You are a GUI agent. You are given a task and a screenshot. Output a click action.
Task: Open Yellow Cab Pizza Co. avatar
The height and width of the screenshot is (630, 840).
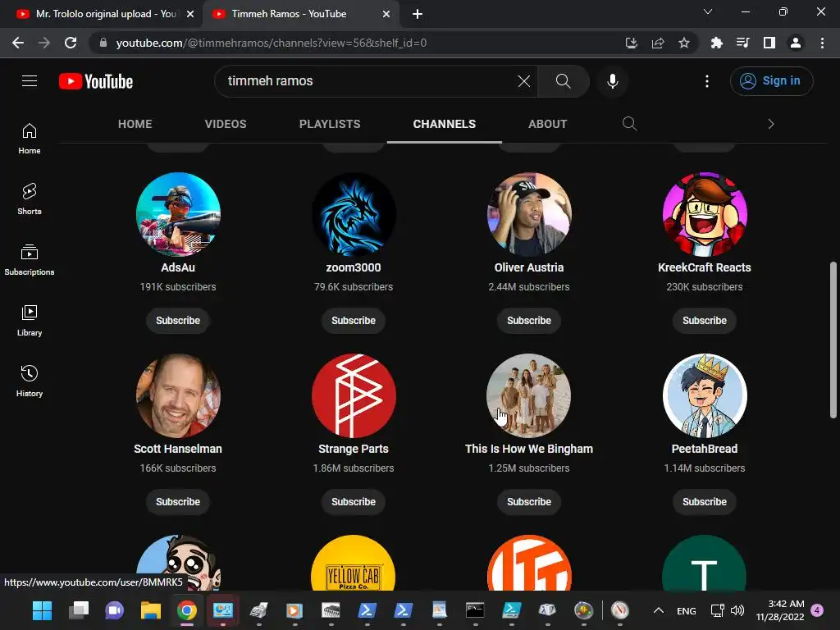click(354, 563)
